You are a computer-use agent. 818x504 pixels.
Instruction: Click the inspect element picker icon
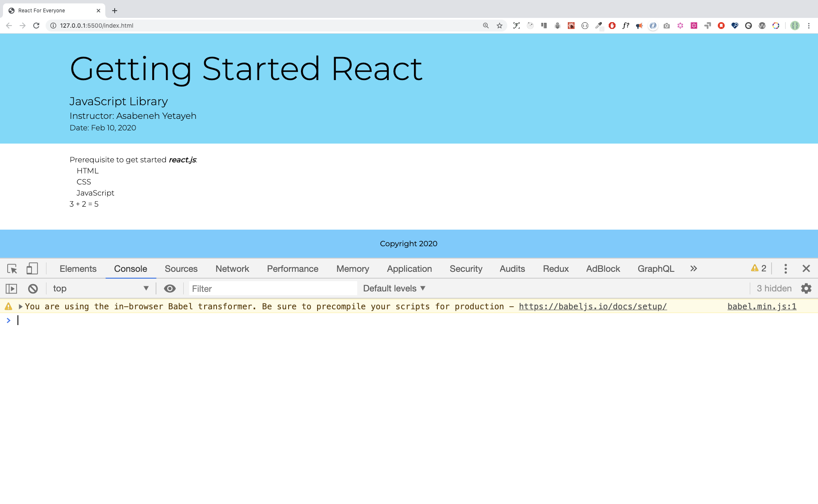[x=12, y=269]
